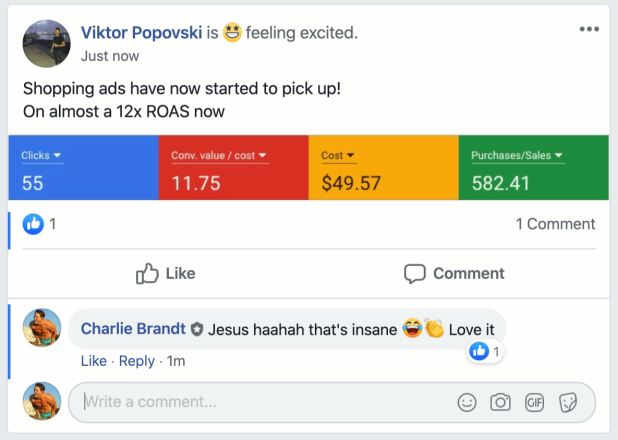The height and width of the screenshot is (440, 618).
Task: Open Viktor Popovski's profile link
Action: [141, 33]
